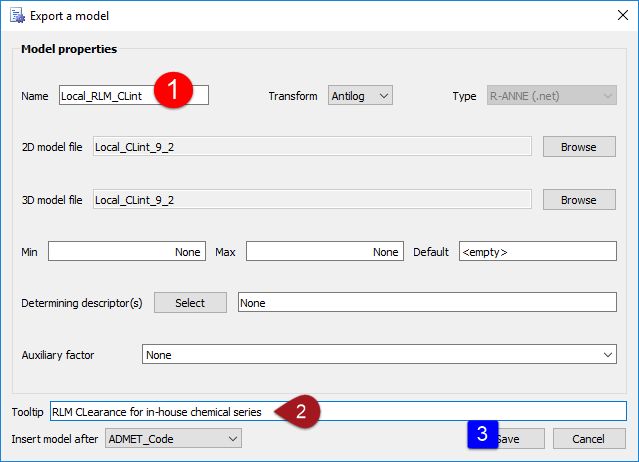Click the Determining descriptor(s) None field
The width and height of the screenshot is (639, 462).
click(427, 302)
